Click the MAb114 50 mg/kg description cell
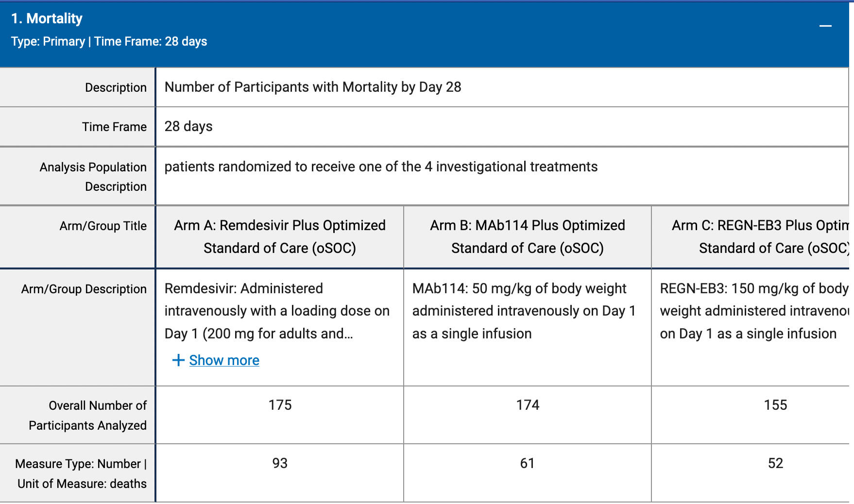 (x=524, y=311)
